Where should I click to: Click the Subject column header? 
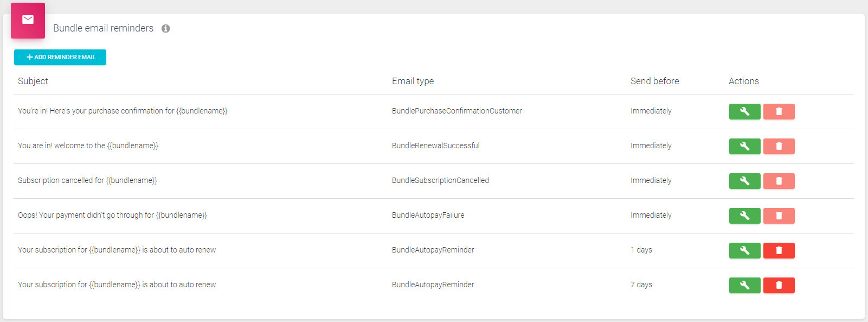pyautogui.click(x=33, y=81)
